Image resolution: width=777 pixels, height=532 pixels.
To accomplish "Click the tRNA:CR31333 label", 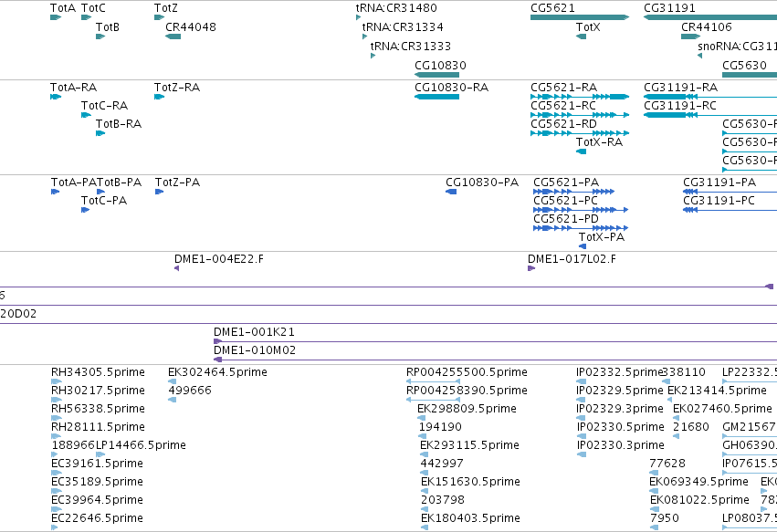I will pos(411,46).
